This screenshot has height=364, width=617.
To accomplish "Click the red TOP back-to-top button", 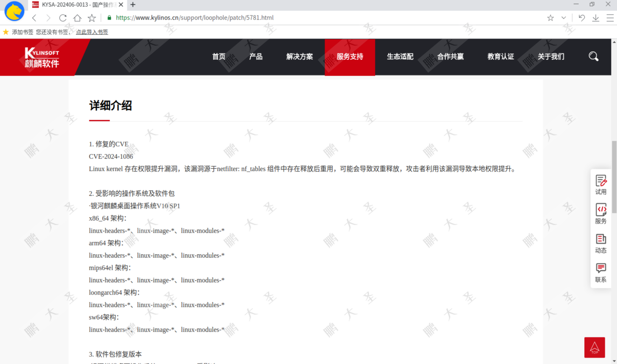I will [595, 347].
